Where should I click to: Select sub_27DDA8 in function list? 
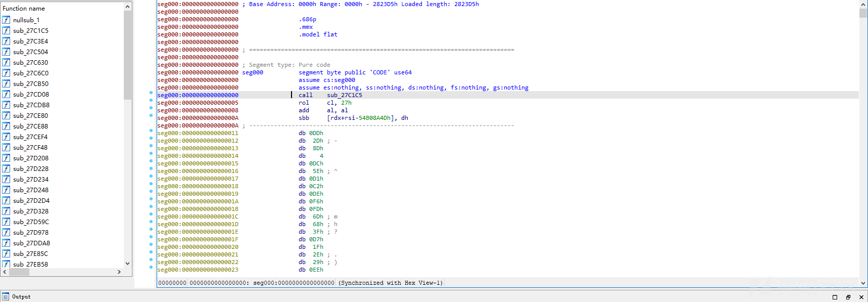31,243
